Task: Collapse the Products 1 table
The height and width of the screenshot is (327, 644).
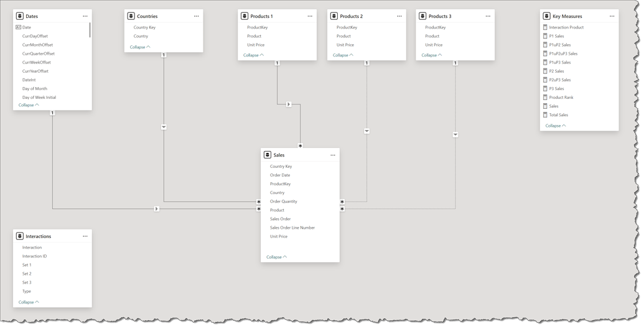Action: [253, 55]
